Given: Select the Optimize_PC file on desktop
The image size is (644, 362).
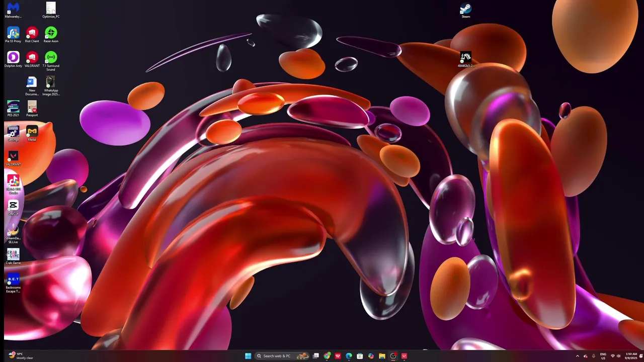Looking at the screenshot, I should click(51, 10).
